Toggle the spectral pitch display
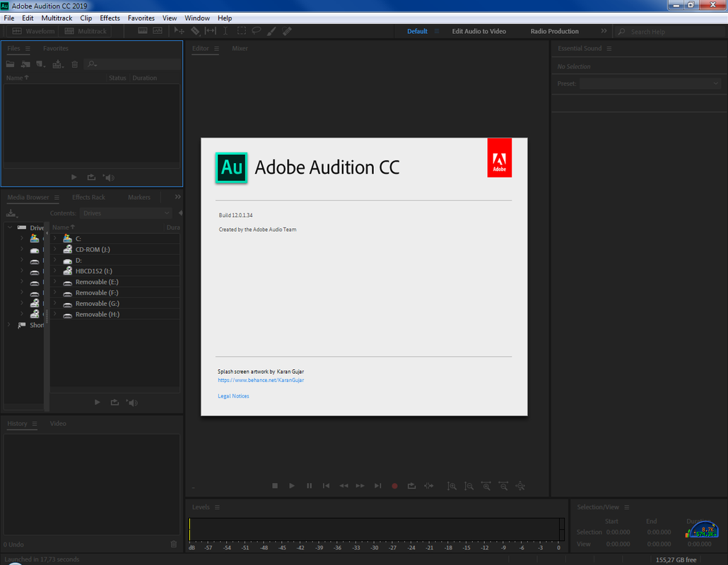Screen dimensions: 728x565 [158, 30]
